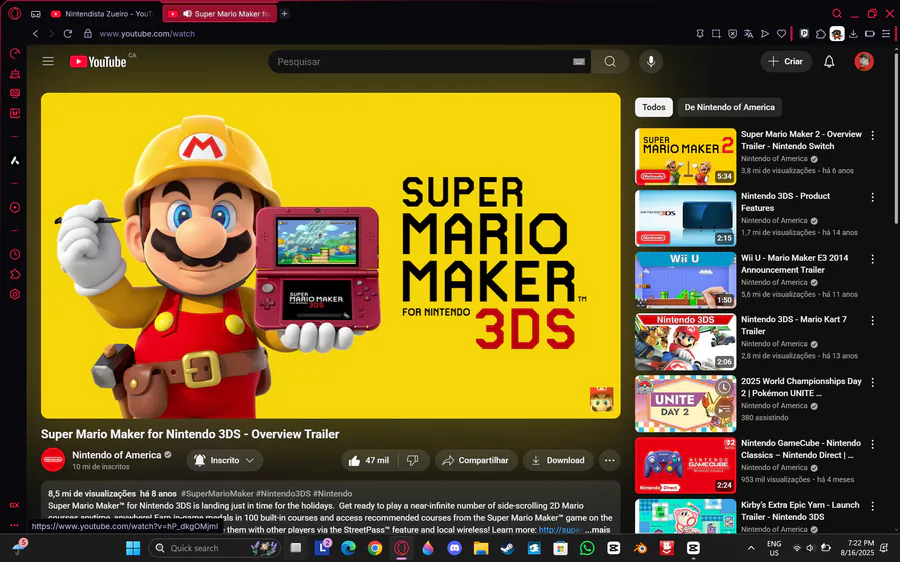Image resolution: width=900 pixels, height=562 pixels.
Task: Open Settings gear in the Opera sidebar
Action: [x=15, y=294]
